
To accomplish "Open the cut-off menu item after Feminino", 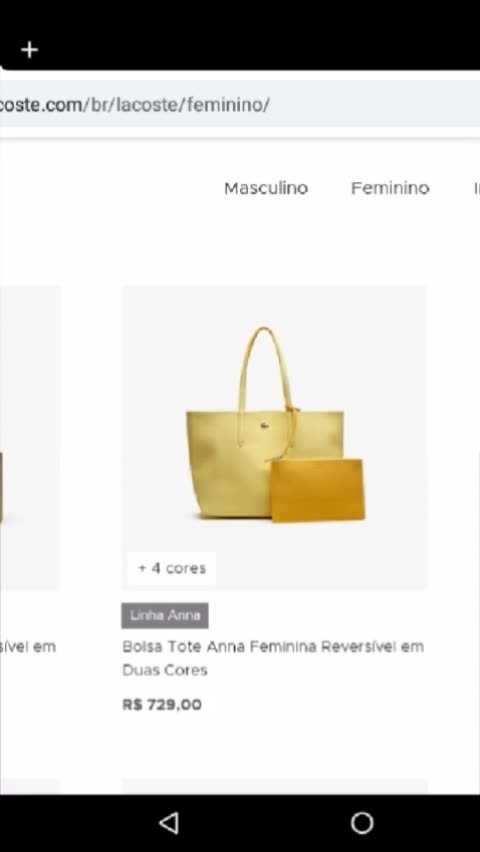I will pos(477,188).
